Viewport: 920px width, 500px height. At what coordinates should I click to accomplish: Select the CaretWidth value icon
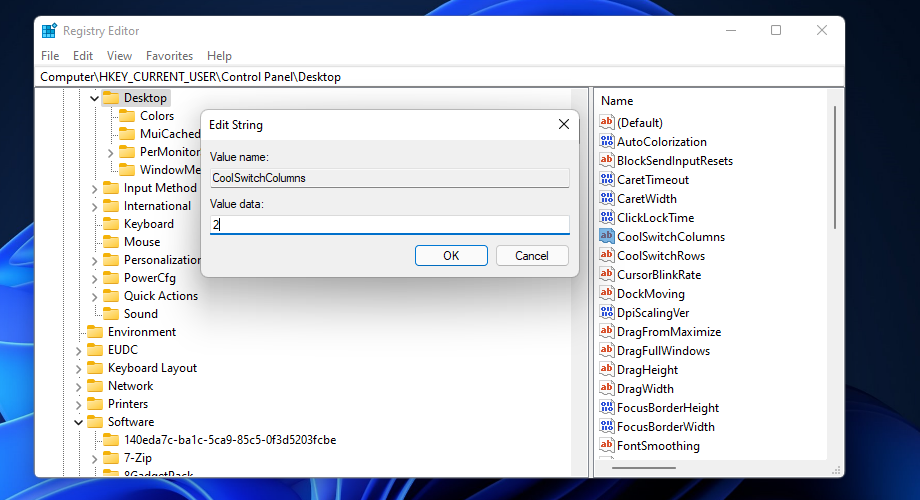tap(607, 198)
